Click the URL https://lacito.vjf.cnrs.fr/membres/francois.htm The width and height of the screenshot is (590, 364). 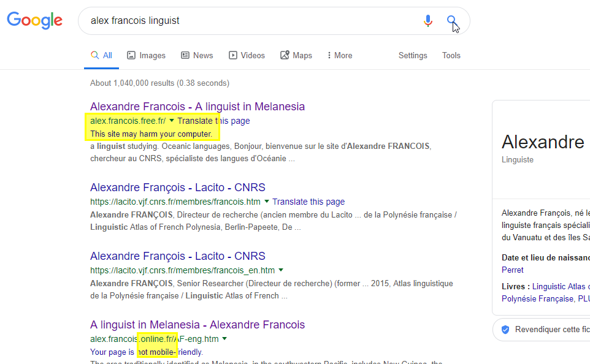(175, 202)
